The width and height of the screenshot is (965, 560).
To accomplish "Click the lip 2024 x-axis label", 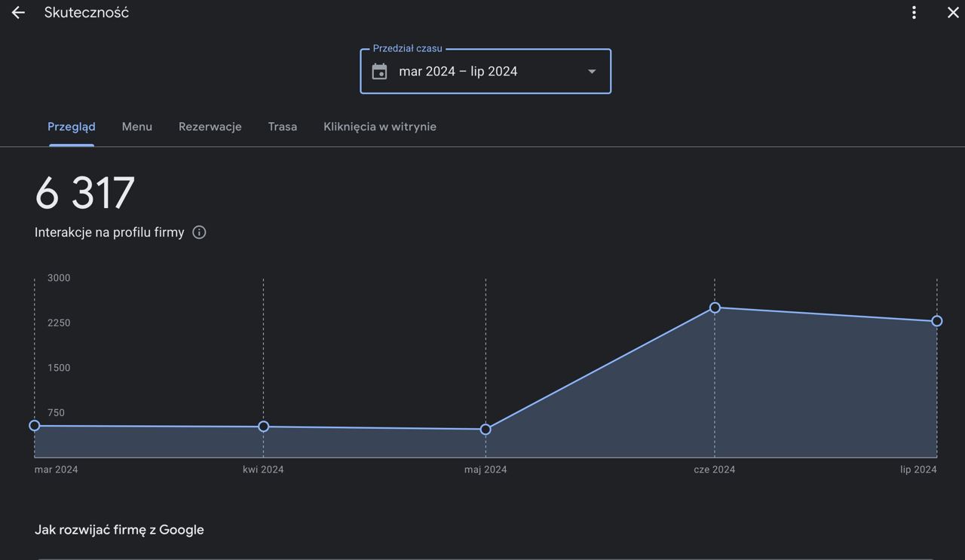I will (x=918, y=470).
